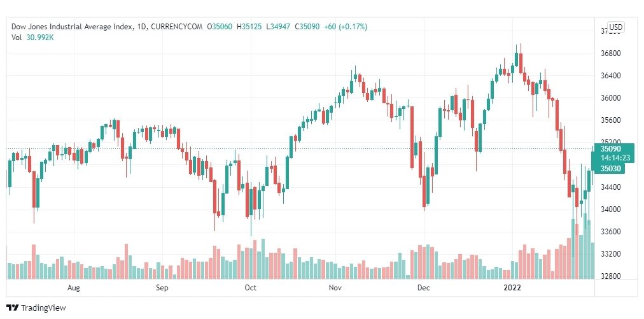Image resolution: width=644 pixels, height=319 pixels.
Task: Select the Aug label on time axis
Action: click(x=74, y=288)
